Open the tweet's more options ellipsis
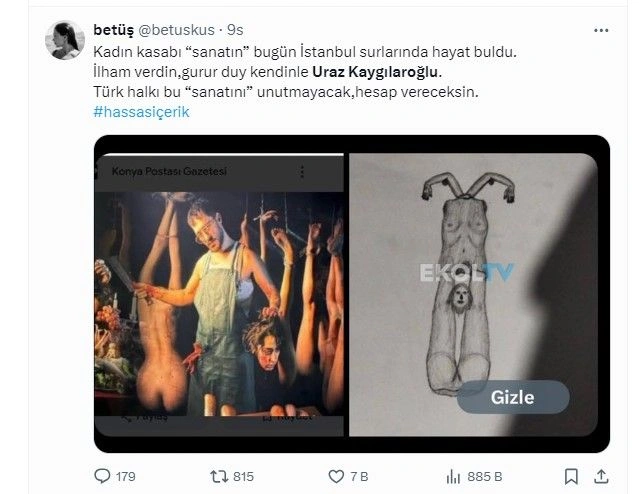Viewport: 639px width, 494px height. (x=600, y=31)
